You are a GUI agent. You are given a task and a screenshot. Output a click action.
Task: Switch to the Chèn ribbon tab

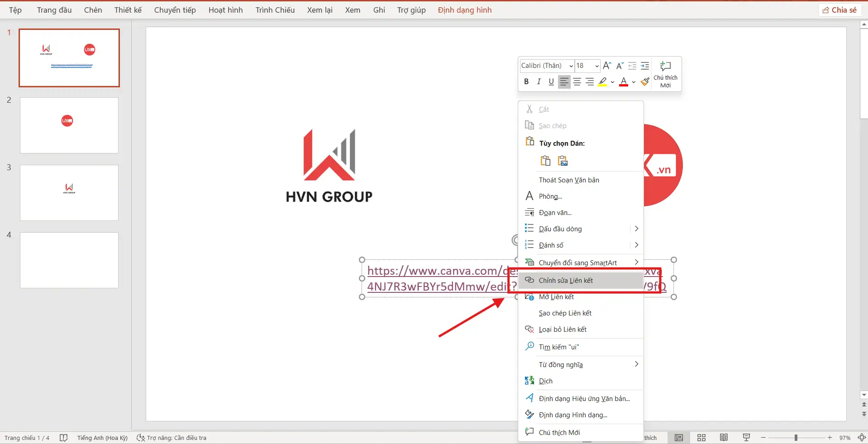(93, 10)
